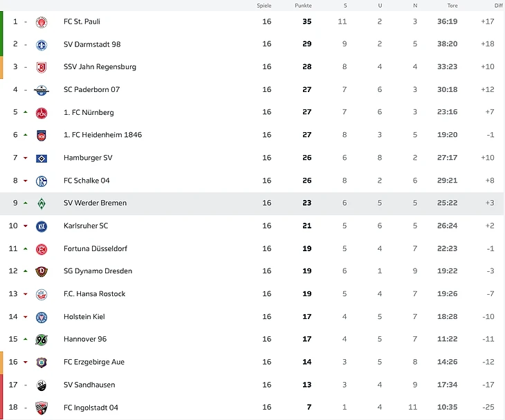Click the SG Dynamo Dresden crest

[x=42, y=272]
